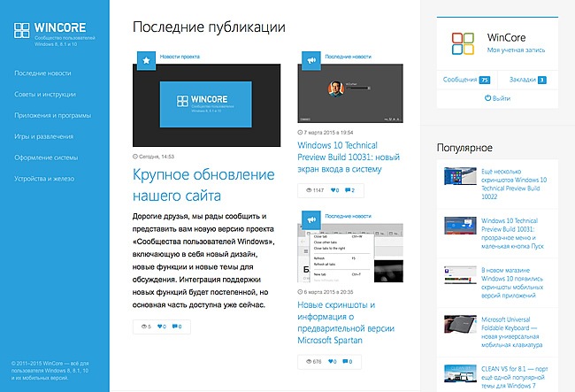Open Закладки with 3 bookmarks

[x=528, y=80]
